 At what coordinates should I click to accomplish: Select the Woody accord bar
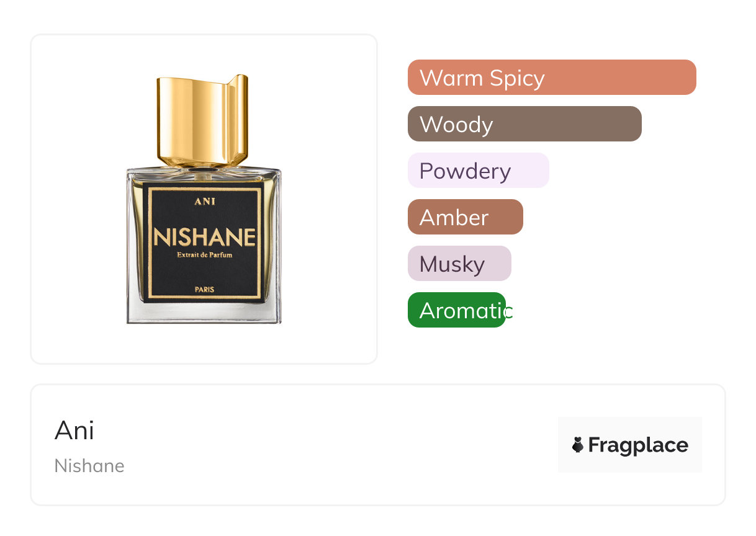524,124
